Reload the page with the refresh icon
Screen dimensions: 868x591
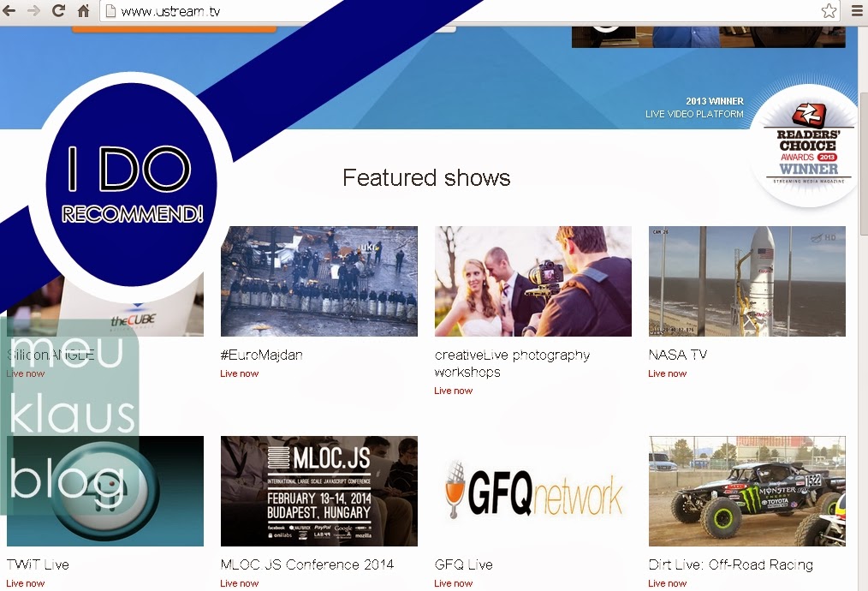(x=59, y=10)
